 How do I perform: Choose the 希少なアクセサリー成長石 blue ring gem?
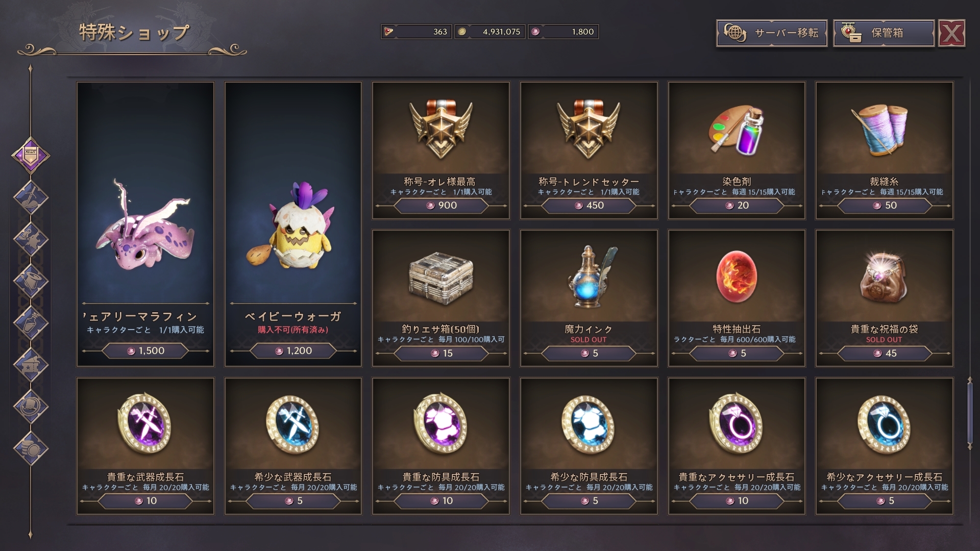point(884,446)
